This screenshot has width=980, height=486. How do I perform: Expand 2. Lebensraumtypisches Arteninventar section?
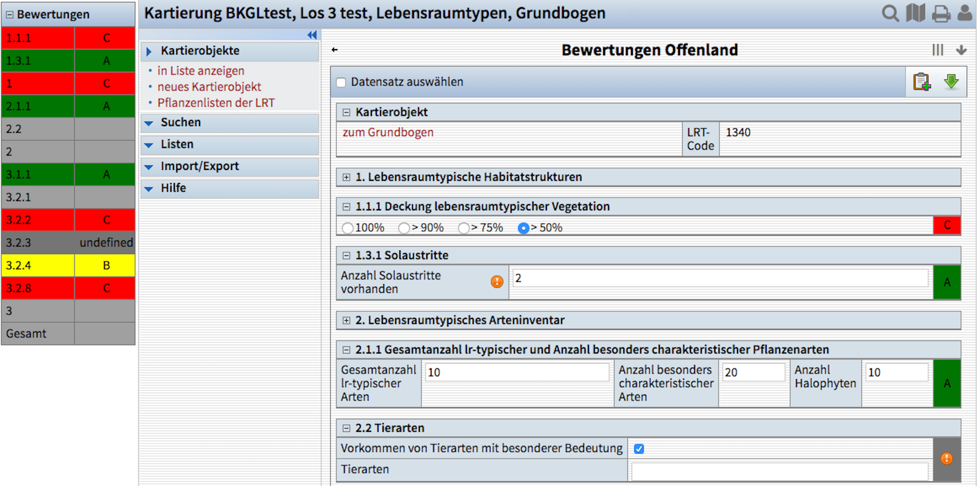[346, 320]
